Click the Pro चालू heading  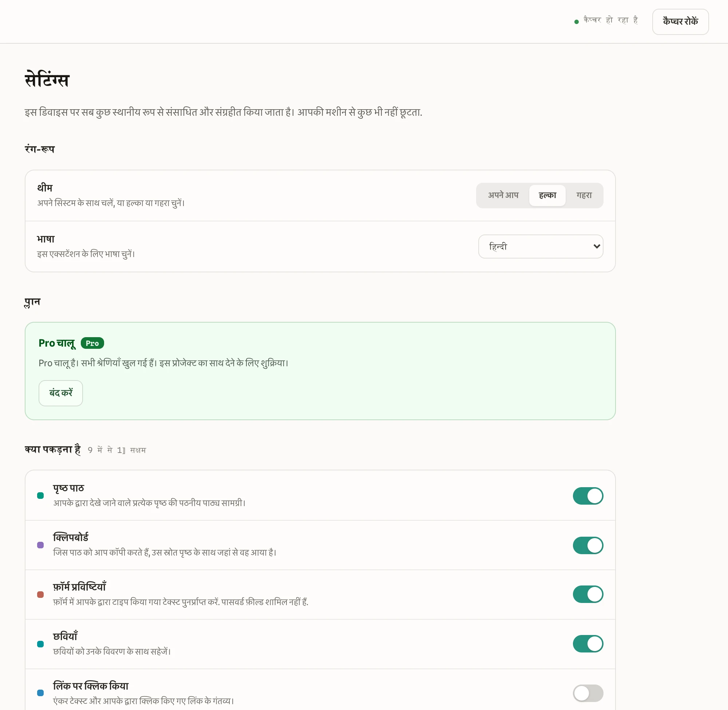coord(57,343)
